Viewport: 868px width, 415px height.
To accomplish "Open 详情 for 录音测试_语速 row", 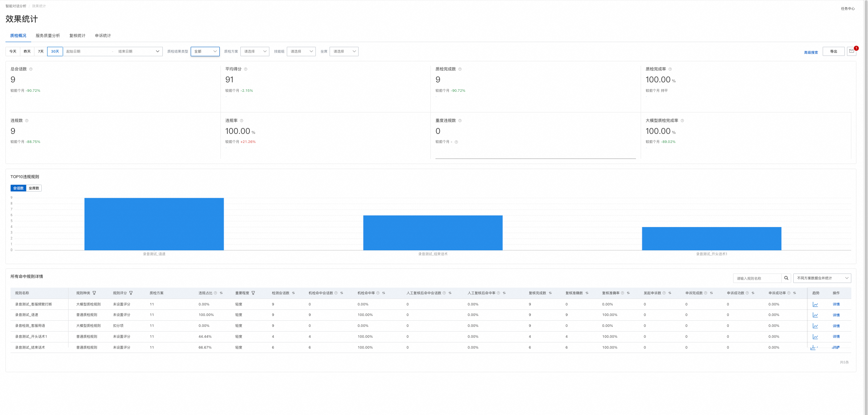I will coord(836,315).
